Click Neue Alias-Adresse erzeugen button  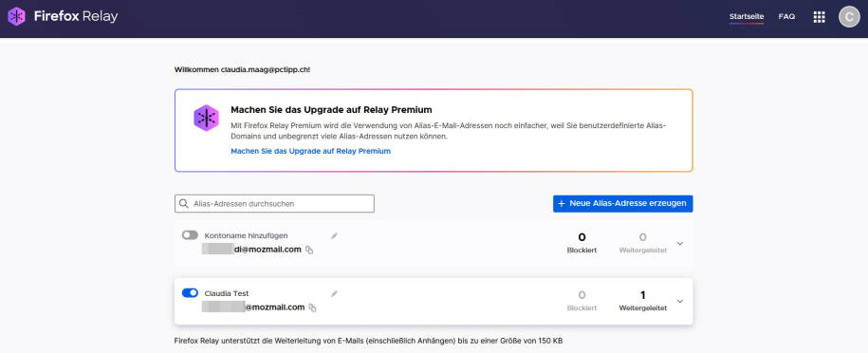622,203
